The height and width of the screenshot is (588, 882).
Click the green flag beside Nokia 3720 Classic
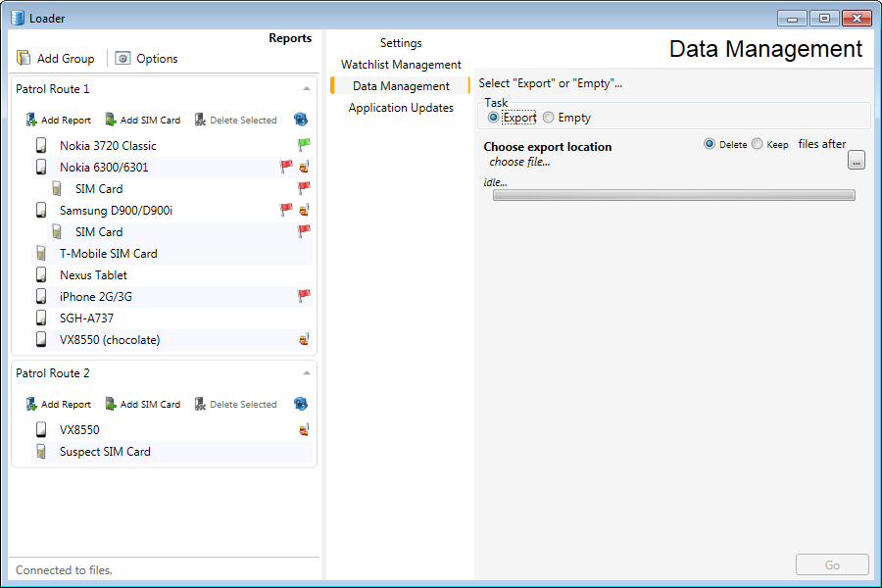[x=304, y=145]
